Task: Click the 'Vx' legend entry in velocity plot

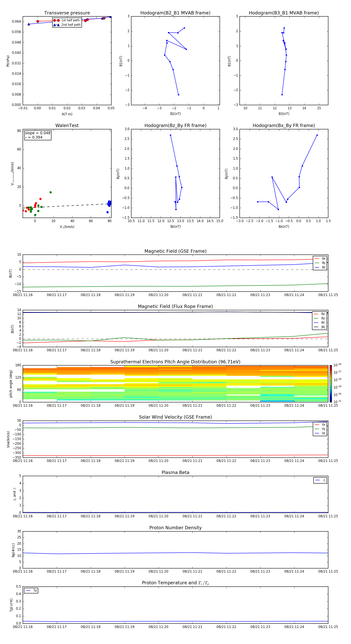Action: coord(320,424)
